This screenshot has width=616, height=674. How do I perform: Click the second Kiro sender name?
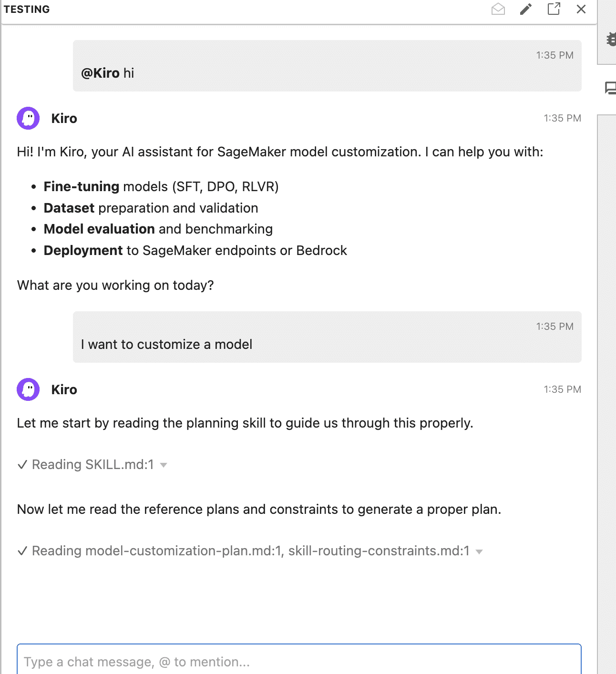click(x=64, y=389)
